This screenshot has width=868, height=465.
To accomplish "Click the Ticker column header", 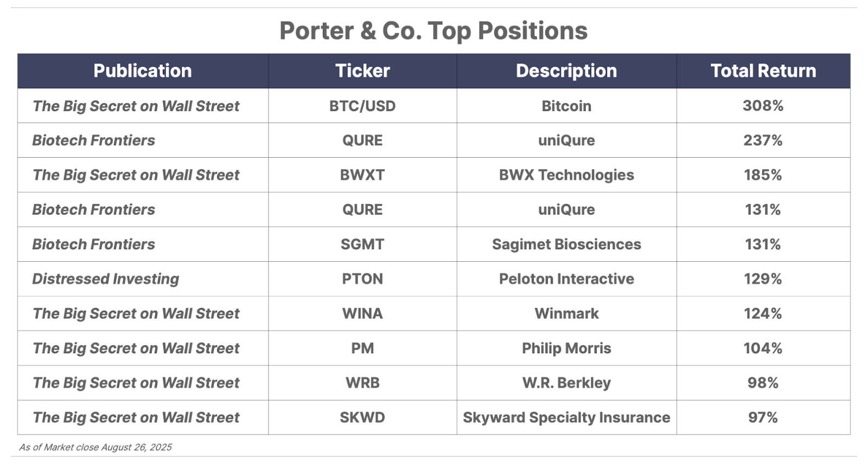I will (362, 71).
